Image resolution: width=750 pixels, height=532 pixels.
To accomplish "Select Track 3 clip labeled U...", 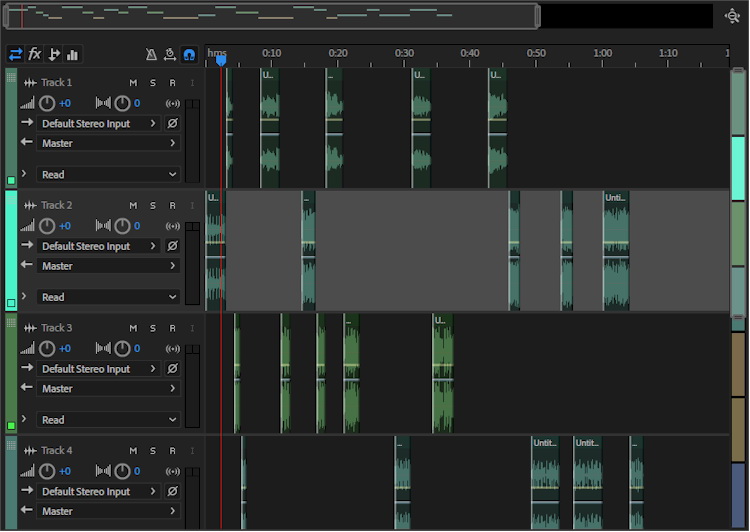I will (443, 373).
